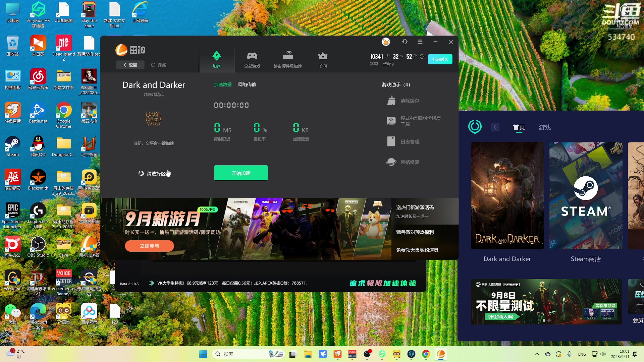This screenshot has width=644, height=362.
Task: Open the 充值 crown tab
Action: (323, 59)
